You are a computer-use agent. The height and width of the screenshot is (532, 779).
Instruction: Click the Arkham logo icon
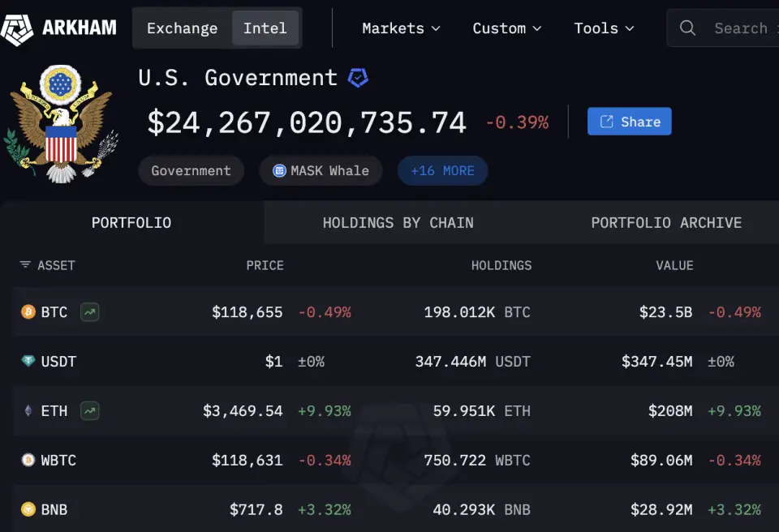(16, 29)
